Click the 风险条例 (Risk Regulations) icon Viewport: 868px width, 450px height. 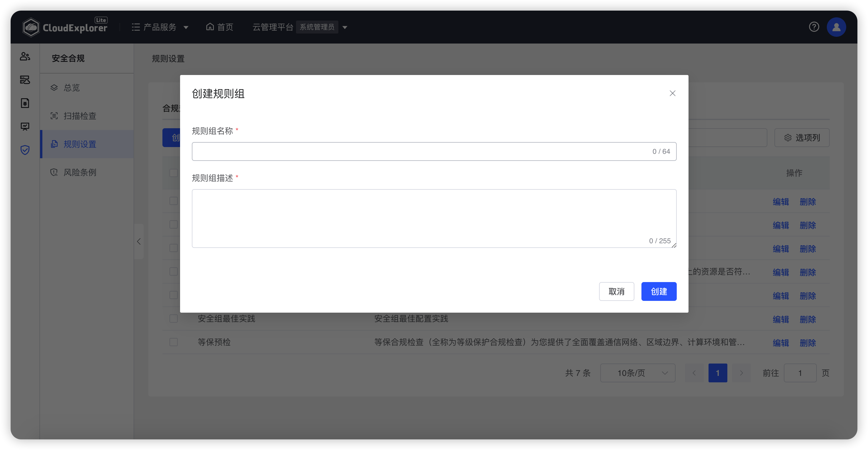point(54,172)
